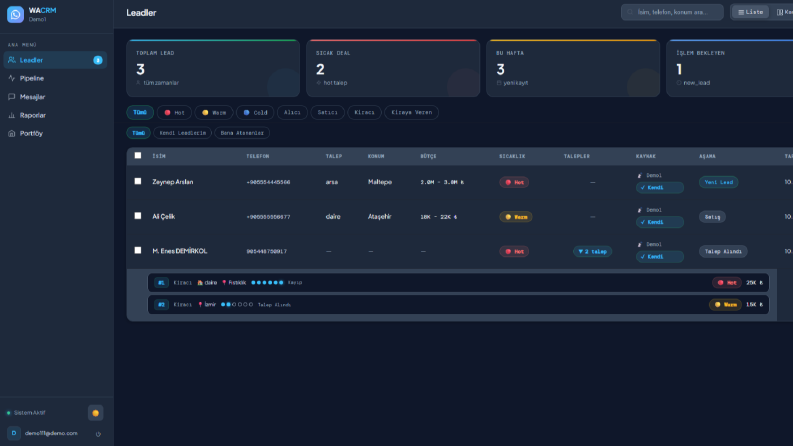
Task: Click the search magnifier icon
Action: point(630,12)
